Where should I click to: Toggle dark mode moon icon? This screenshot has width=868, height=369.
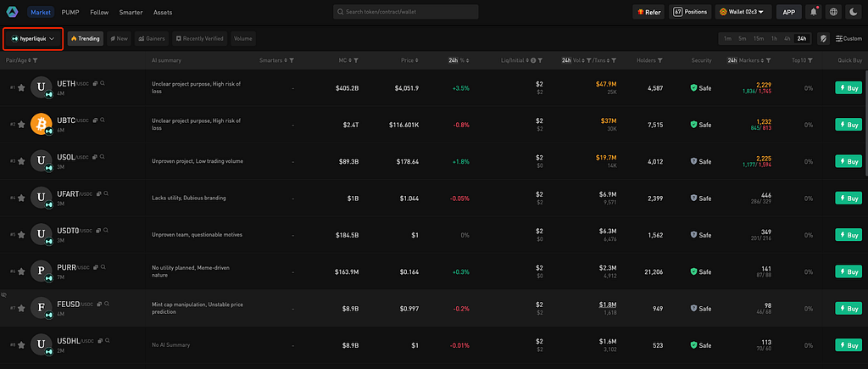(854, 12)
